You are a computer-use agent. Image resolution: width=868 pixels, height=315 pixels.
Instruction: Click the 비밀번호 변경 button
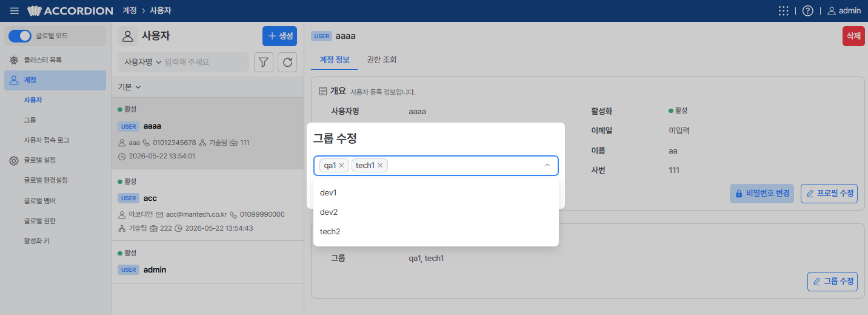[x=762, y=194]
